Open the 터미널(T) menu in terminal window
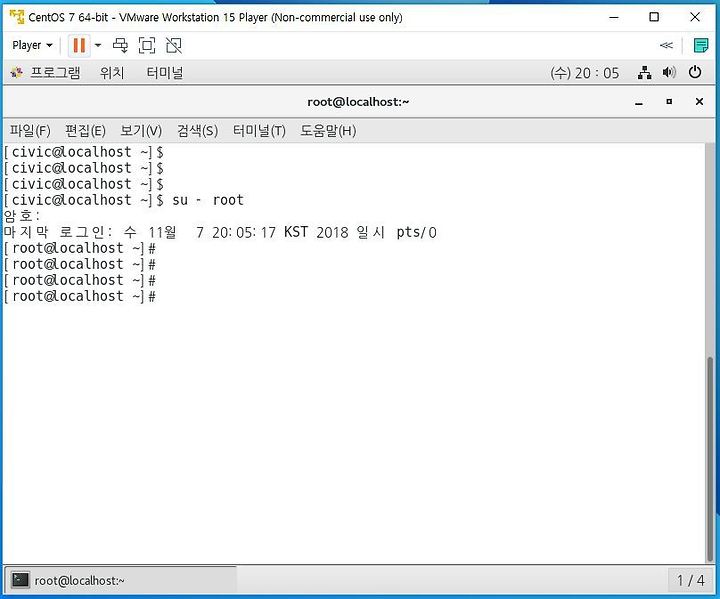The width and height of the screenshot is (720, 599). pos(259,131)
